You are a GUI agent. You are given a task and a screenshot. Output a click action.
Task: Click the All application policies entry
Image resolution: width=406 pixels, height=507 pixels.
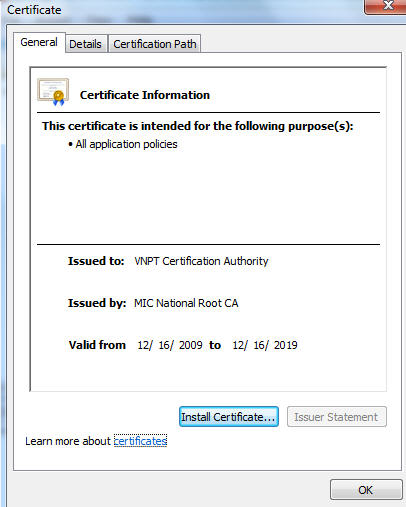point(126,144)
